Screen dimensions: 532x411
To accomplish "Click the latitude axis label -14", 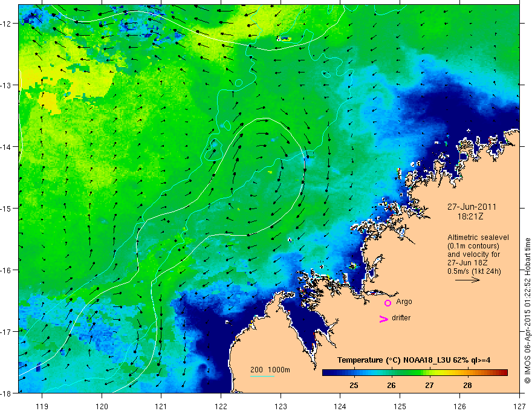I will [7, 147].
